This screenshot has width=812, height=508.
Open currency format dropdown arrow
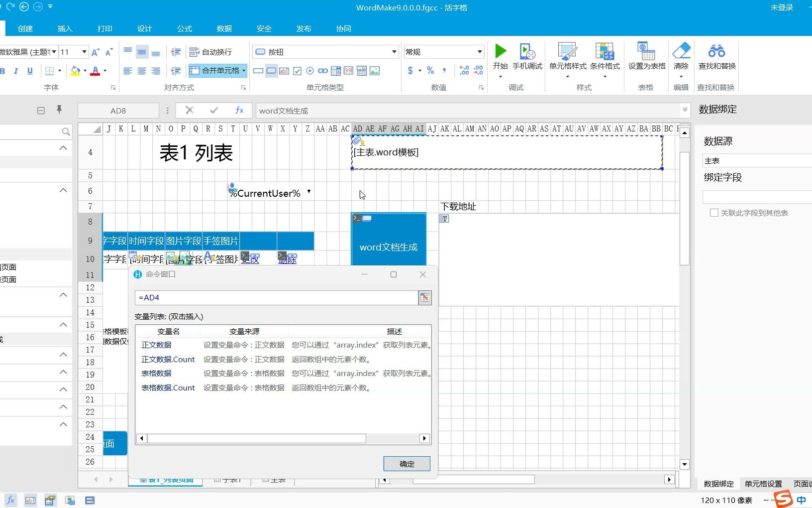click(420, 71)
